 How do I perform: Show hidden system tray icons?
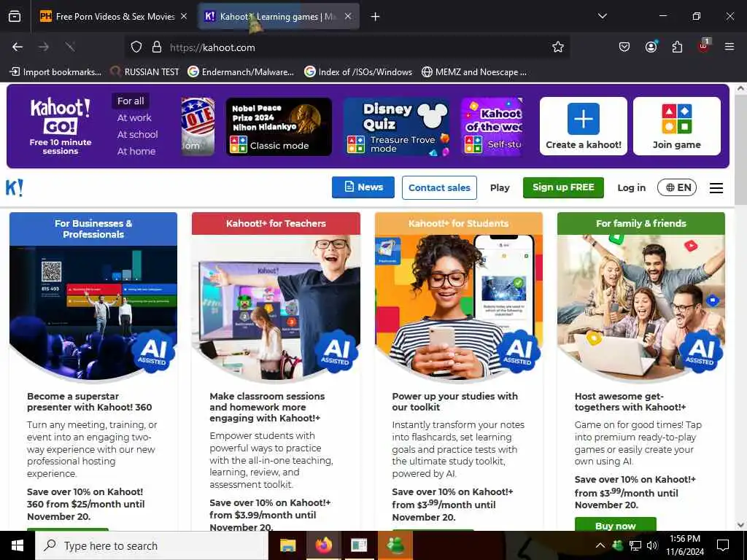pos(600,545)
